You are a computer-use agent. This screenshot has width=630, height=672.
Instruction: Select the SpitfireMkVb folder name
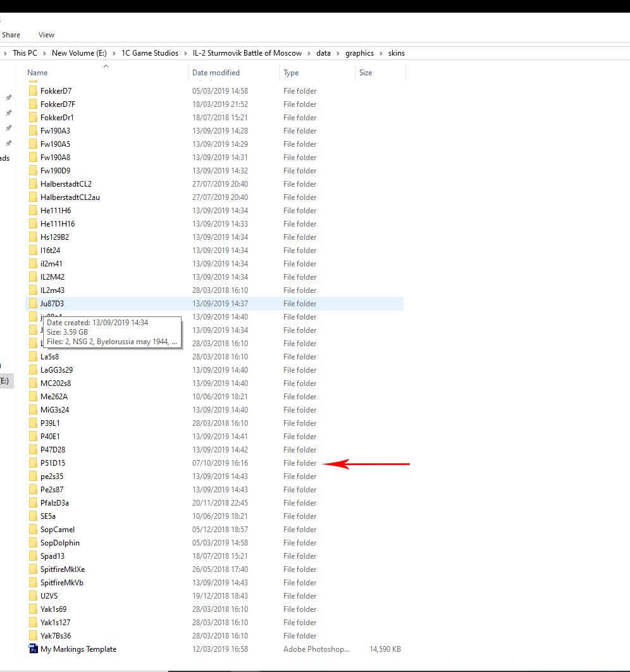pos(62,582)
